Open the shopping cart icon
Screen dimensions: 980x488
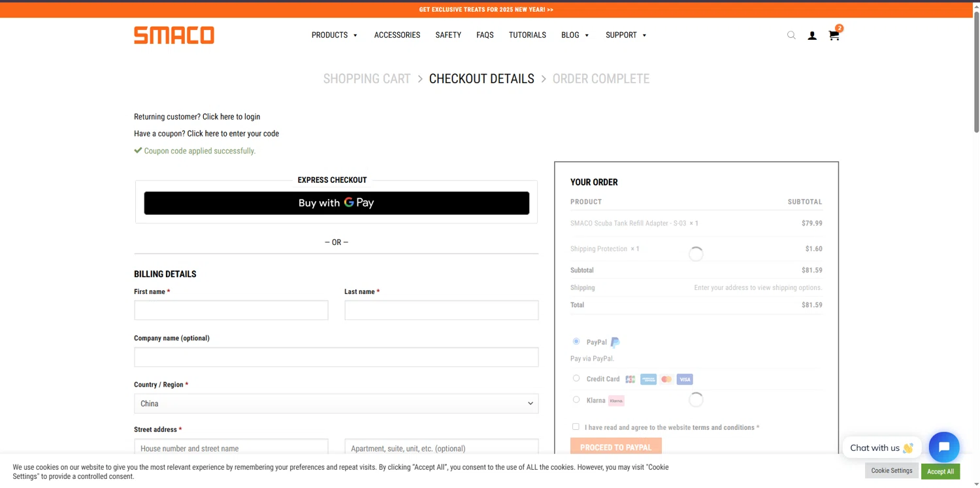834,35
